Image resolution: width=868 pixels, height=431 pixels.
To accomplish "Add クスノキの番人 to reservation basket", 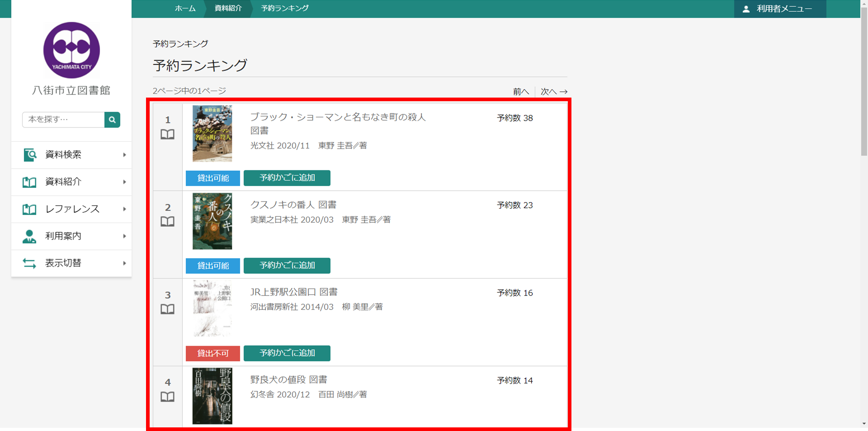I will pos(287,266).
